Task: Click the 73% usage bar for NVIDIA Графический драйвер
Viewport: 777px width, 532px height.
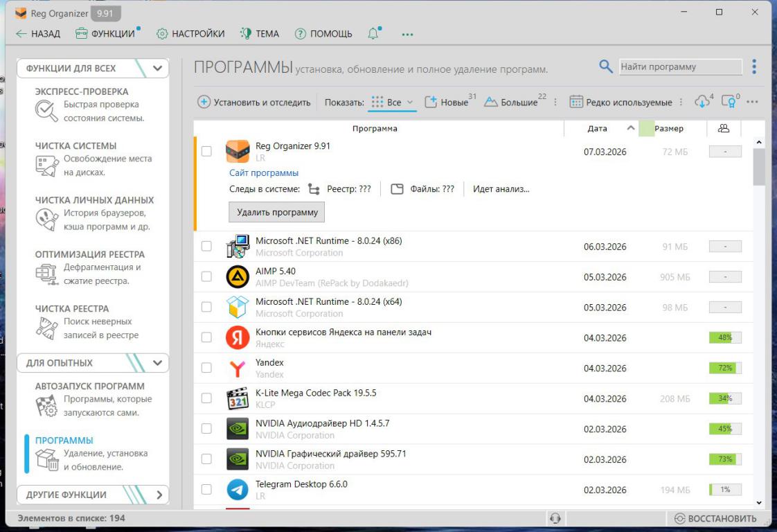Action: (725, 459)
